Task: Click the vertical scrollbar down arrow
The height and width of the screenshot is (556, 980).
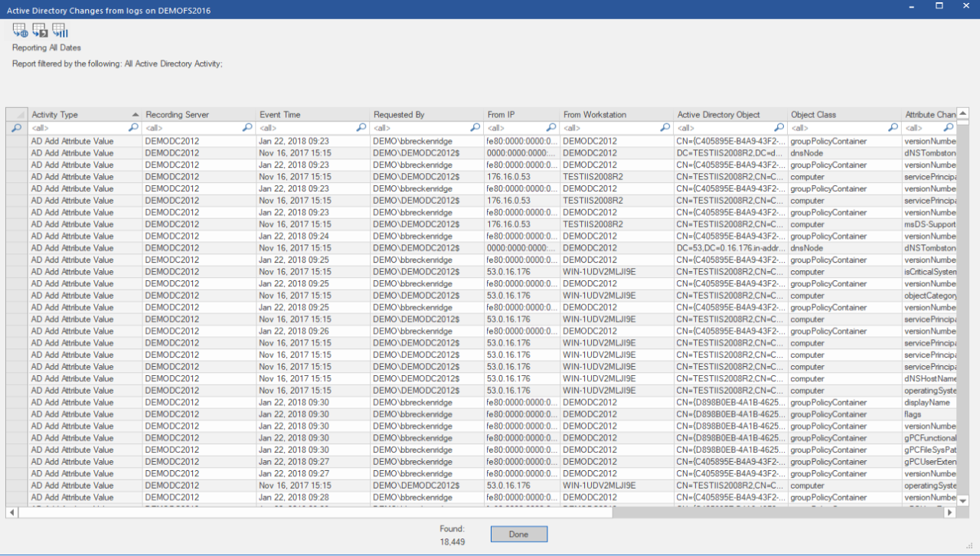Action: coord(963,501)
